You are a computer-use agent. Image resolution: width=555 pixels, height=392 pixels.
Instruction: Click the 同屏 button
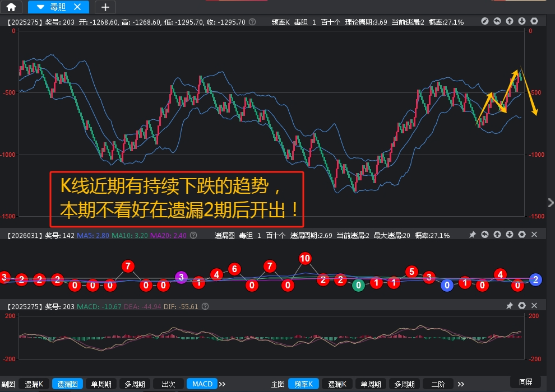(525, 382)
